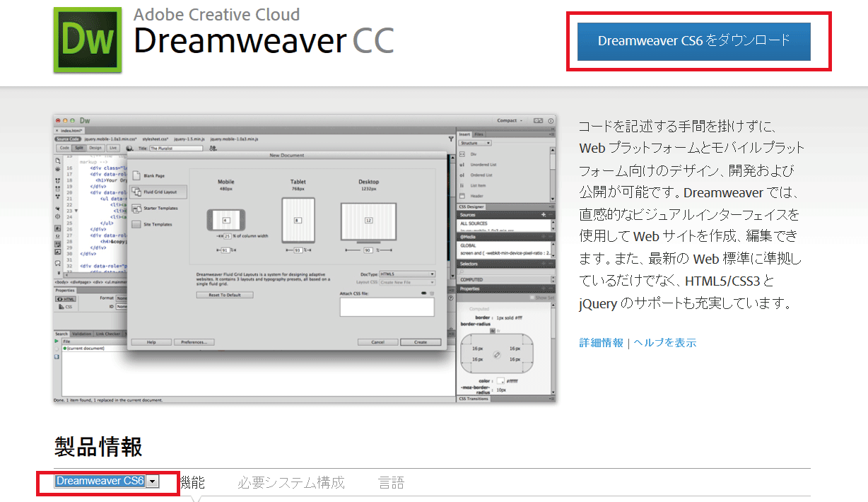Click the Unordered List ul icon

coord(462,164)
